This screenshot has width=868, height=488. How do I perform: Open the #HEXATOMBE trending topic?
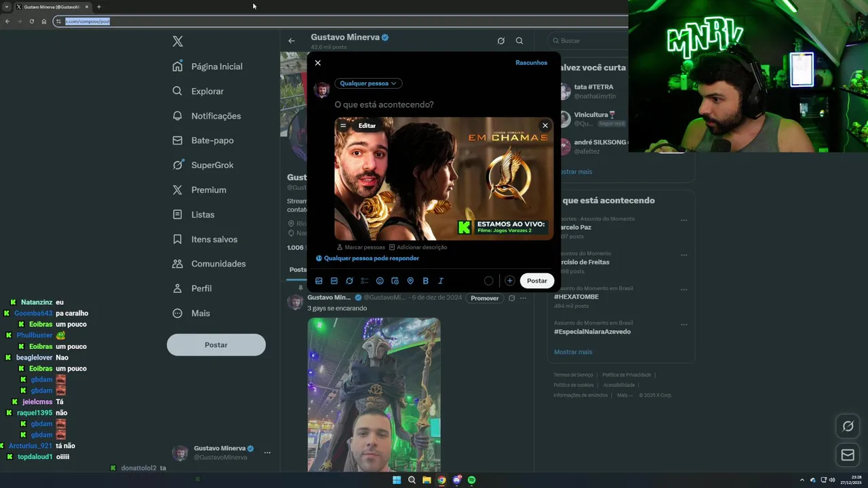pos(576,297)
